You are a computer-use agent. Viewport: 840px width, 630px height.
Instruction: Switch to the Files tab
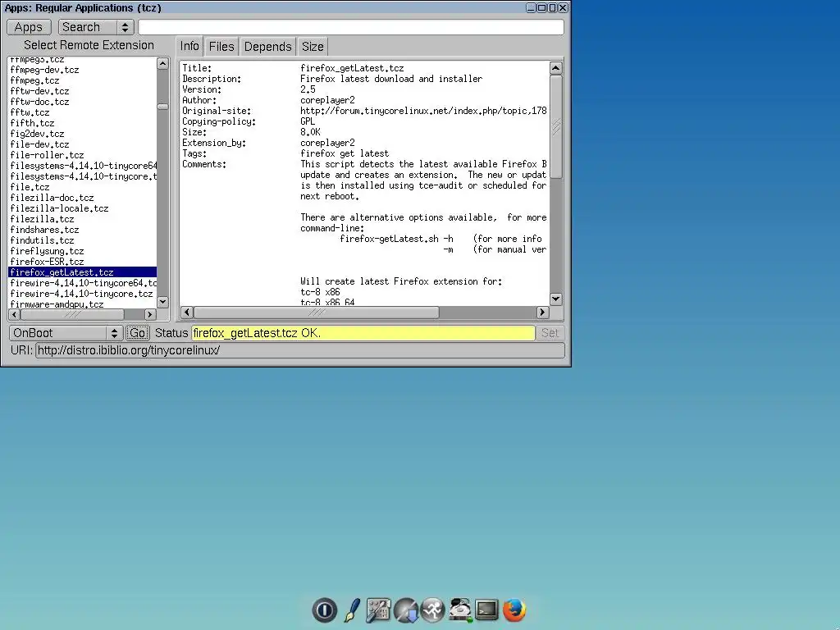(221, 47)
